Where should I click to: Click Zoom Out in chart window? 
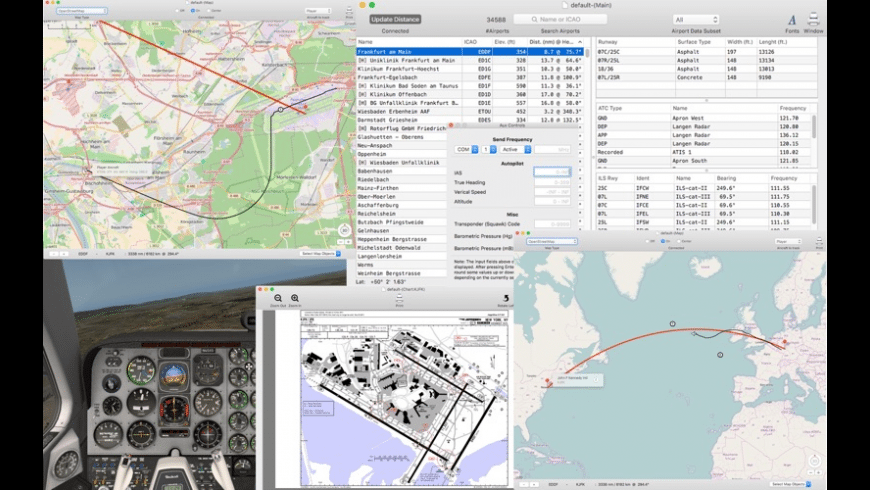click(x=278, y=299)
